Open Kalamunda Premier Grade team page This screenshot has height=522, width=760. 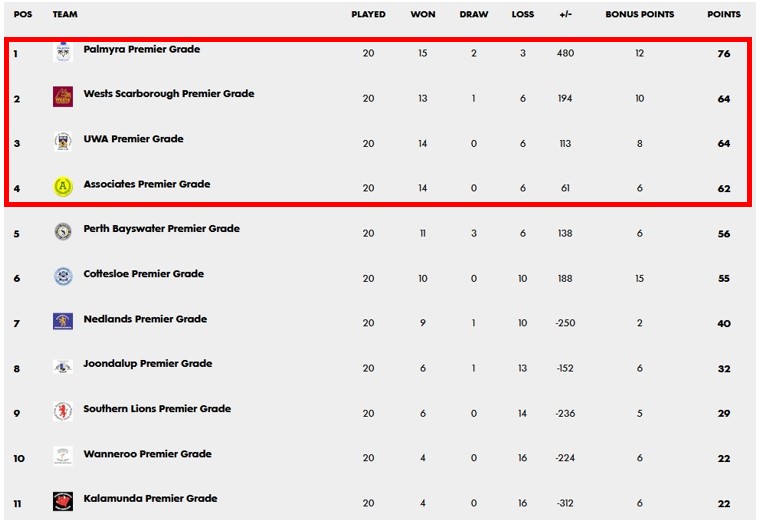[150, 499]
